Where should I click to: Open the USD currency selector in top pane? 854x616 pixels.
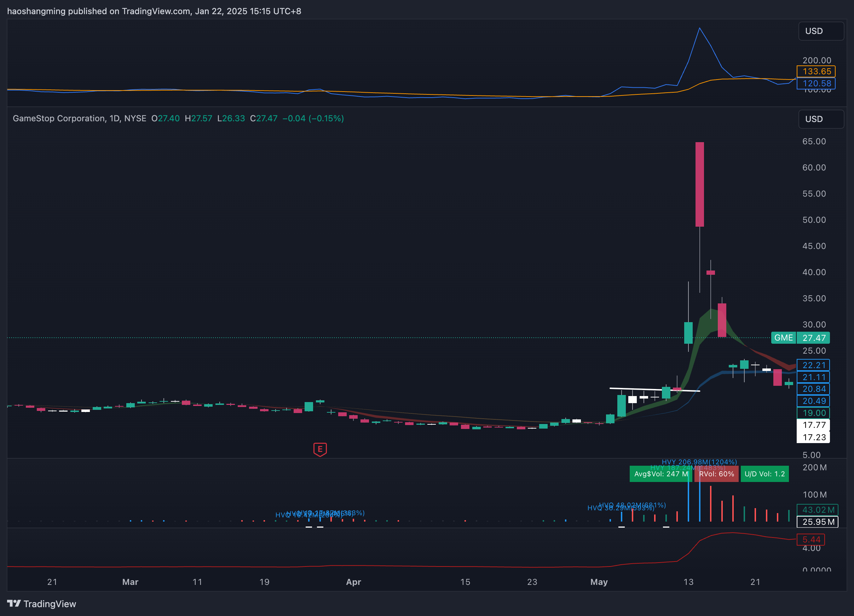(820, 31)
